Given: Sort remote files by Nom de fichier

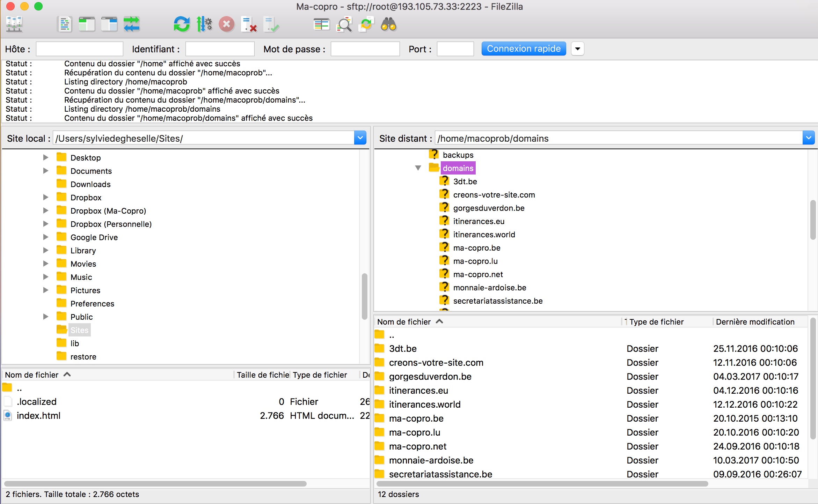Looking at the screenshot, I should point(499,322).
